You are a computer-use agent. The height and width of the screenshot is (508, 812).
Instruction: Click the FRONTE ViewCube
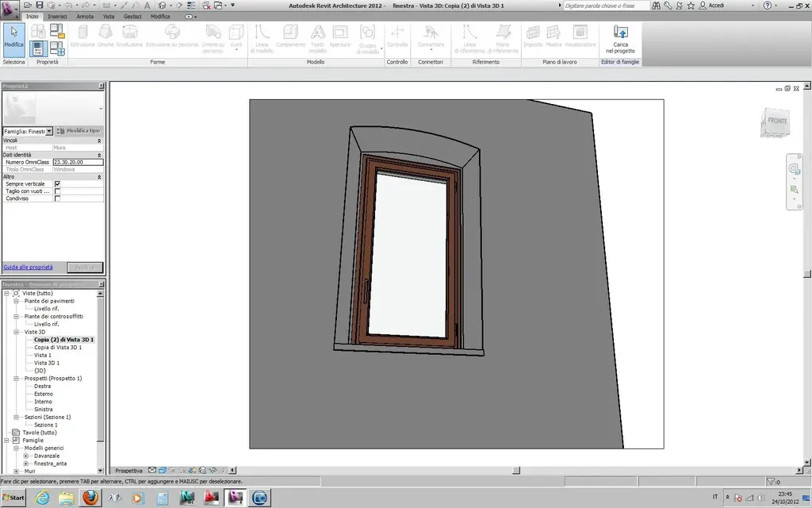pos(776,122)
